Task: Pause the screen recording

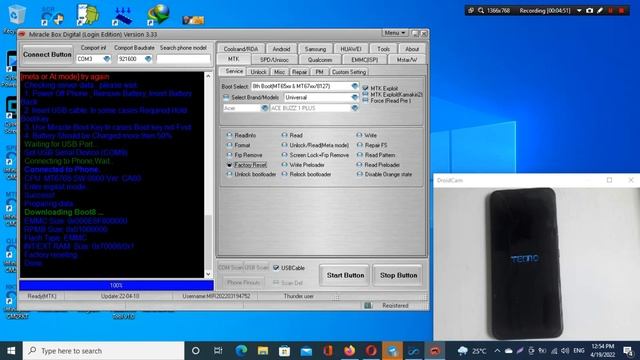Action: [x=611, y=11]
